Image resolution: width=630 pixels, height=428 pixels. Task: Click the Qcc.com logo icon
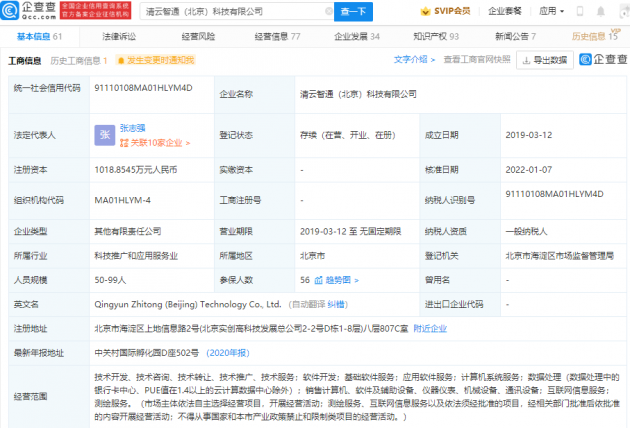pyautogui.click(x=10, y=11)
